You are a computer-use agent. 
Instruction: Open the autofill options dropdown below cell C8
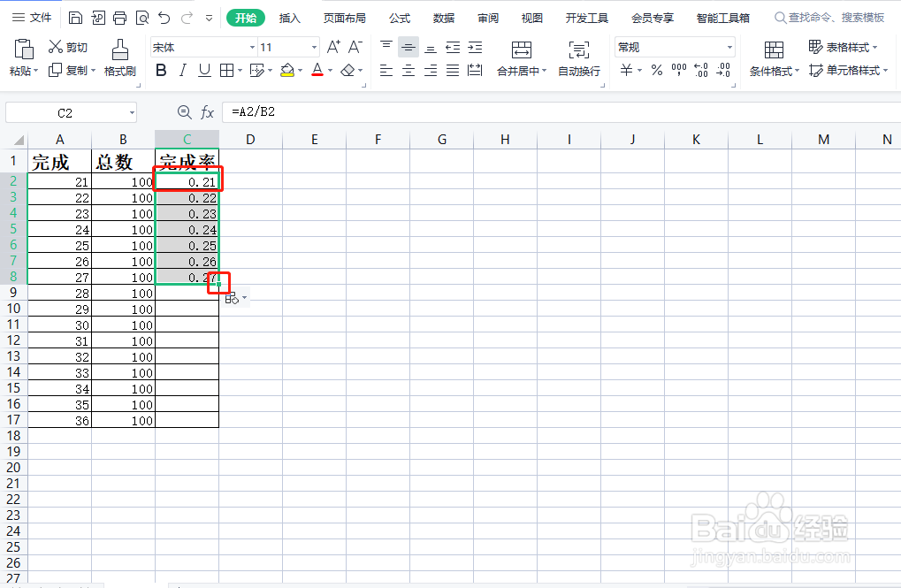click(x=233, y=297)
